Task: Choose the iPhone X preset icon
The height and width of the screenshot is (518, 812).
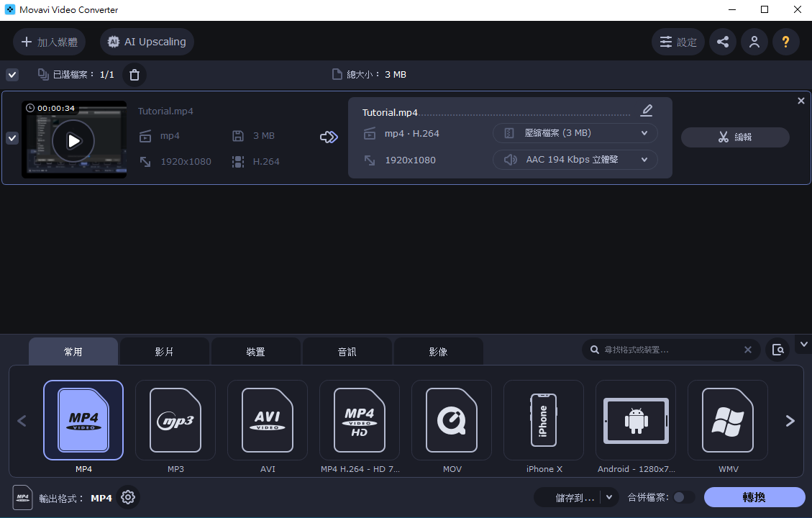Action: [x=544, y=420]
